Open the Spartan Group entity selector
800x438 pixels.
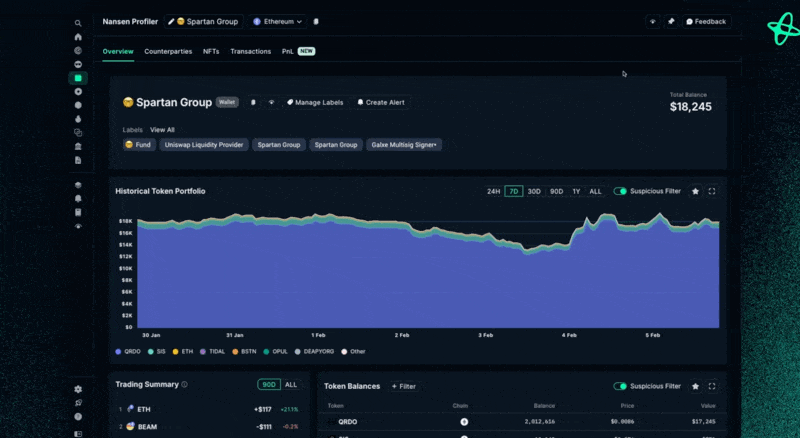coord(204,21)
